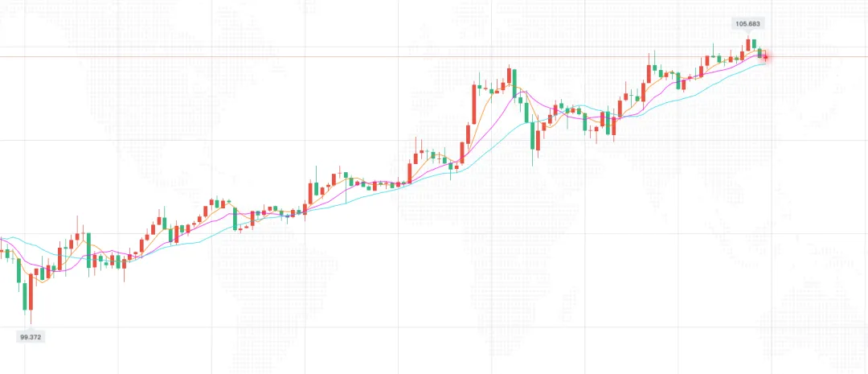Viewport: 868px width, 374px height.
Task: Click the last green candle beside the price marker
Action: point(759,53)
